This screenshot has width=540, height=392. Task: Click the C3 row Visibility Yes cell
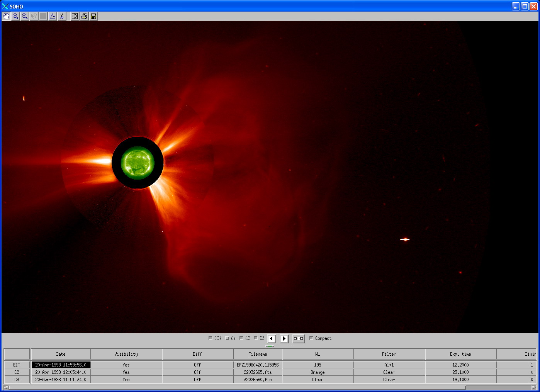[126, 380]
